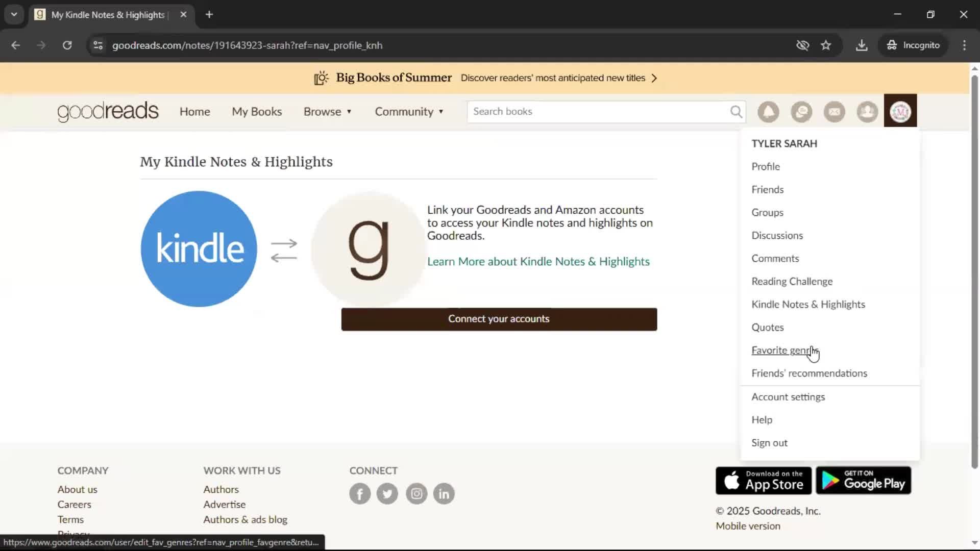Sign out from user menu
The width and height of the screenshot is (980, 551).
pos(769,443)
